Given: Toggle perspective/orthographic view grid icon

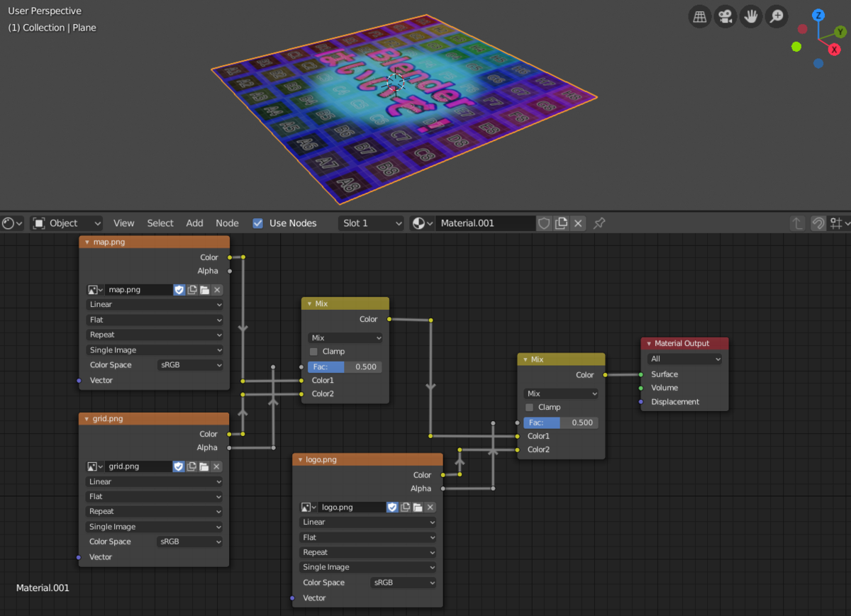Looking at the screenshot, I should [700, 16].
